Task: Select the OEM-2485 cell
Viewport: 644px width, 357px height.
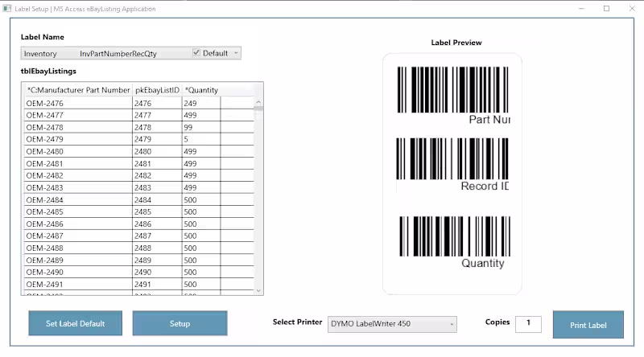Action: click(x=78, y=211)
